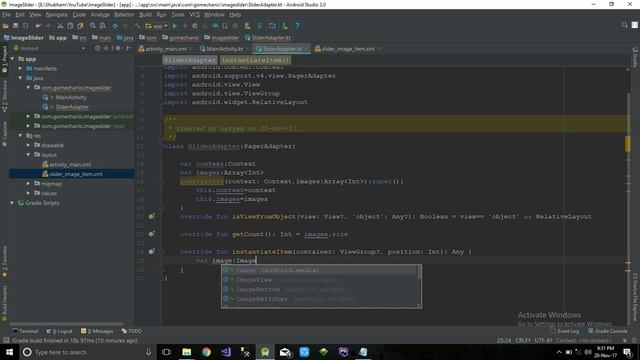This screenshot has width=640, height=360.
Task: Open the Gradle Console panel
Action: 607,331
